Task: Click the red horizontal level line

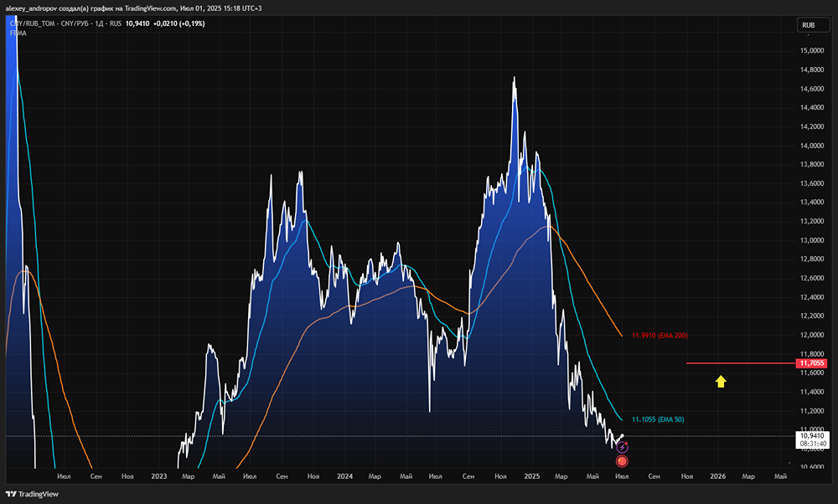Action: [x=741, y=363]
